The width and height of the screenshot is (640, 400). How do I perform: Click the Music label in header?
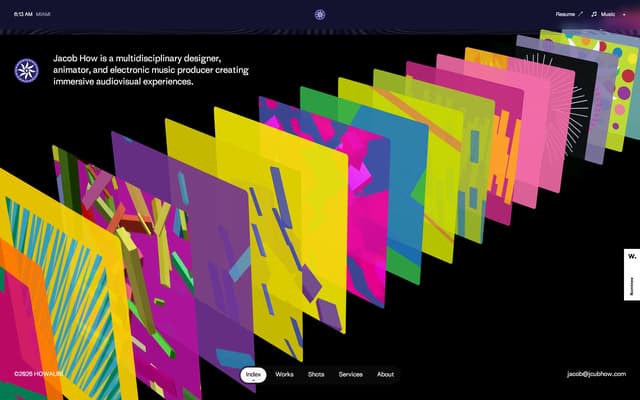click(x=608, y=14)
